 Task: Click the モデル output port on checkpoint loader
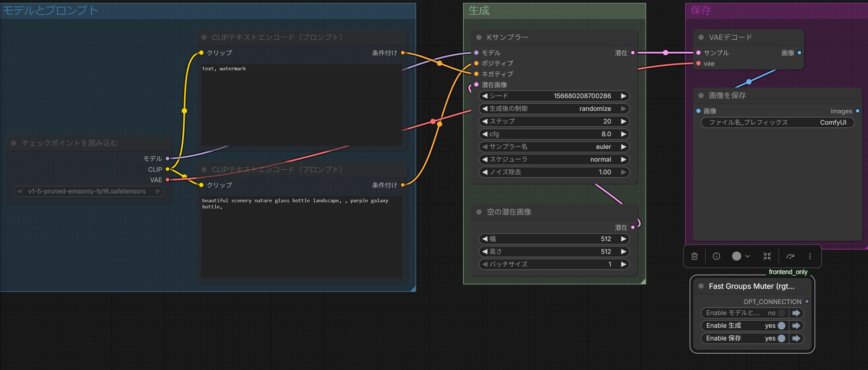click(x=167, y=158)
